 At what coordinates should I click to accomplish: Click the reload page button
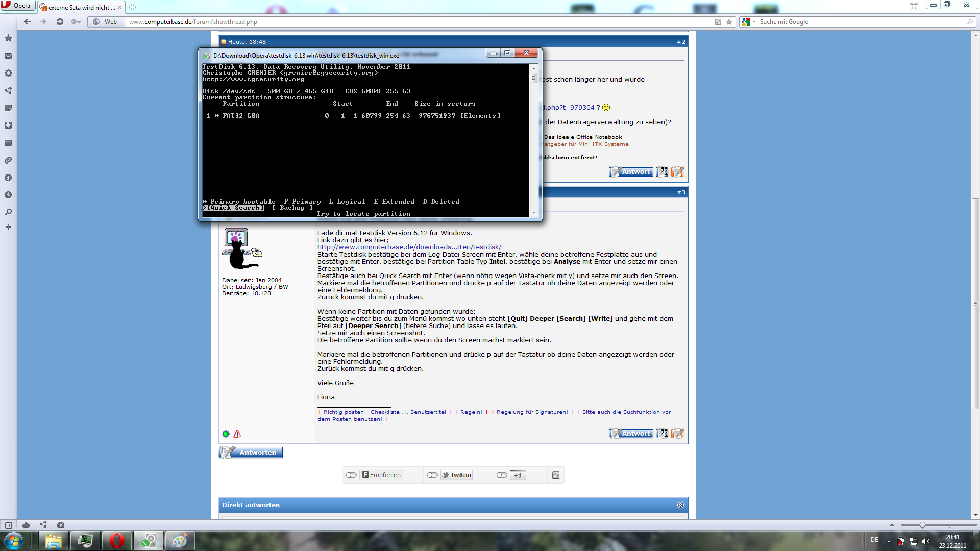[x=60, y=22]
